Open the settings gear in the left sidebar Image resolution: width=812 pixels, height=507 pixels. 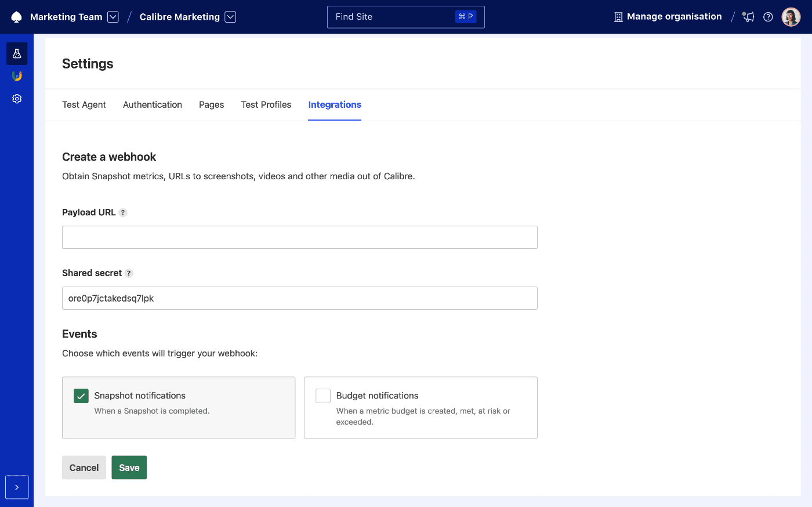pyautogui.click(x=17, y=99)
